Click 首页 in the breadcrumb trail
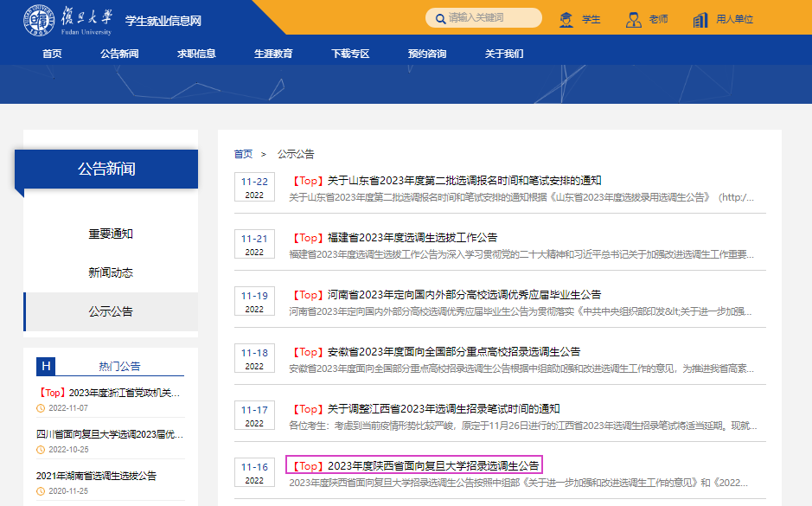This screenshot has width=812, height=506. (x=243, y=154)
